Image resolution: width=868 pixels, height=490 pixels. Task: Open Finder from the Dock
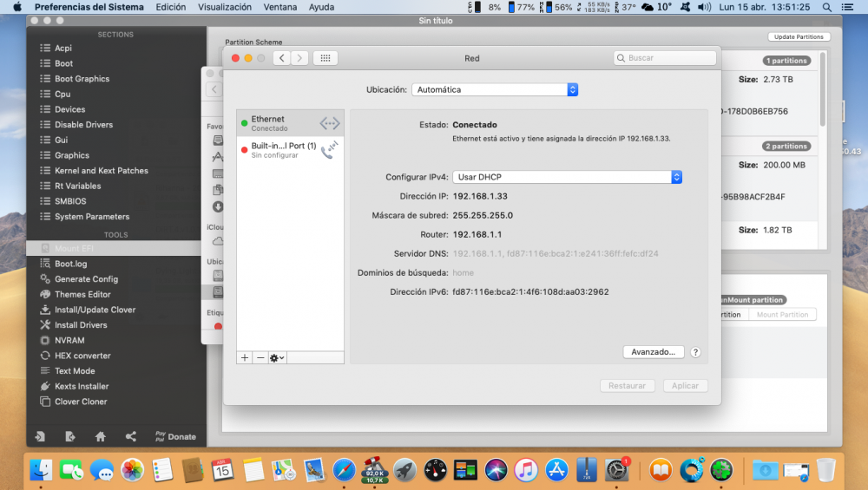pos(41,470)
